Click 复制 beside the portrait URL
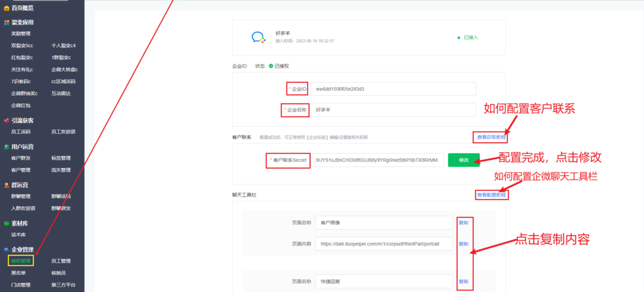Image resolution: width=644 pixels, height=292 pixels. [463, 244]
